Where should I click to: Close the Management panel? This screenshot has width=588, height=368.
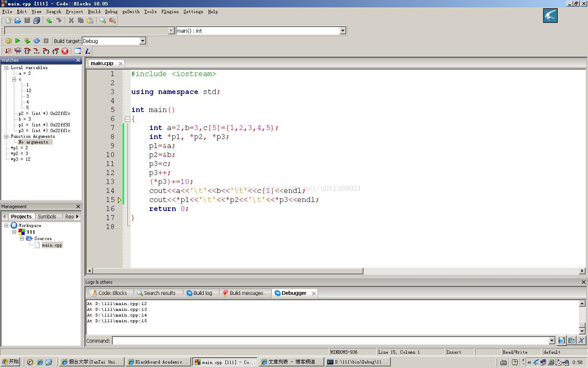click(x=78, y=206)
